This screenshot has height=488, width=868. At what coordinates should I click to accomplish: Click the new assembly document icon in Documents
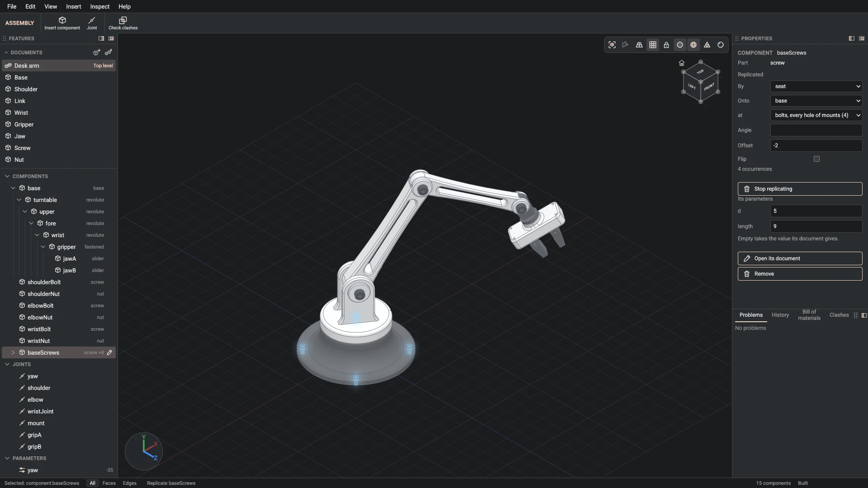click(108, 52)
